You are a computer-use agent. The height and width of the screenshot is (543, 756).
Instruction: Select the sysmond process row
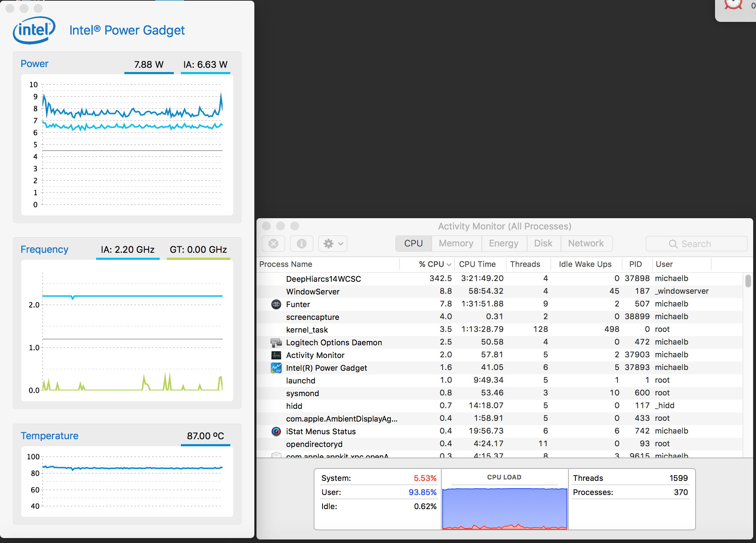[500, 393]
